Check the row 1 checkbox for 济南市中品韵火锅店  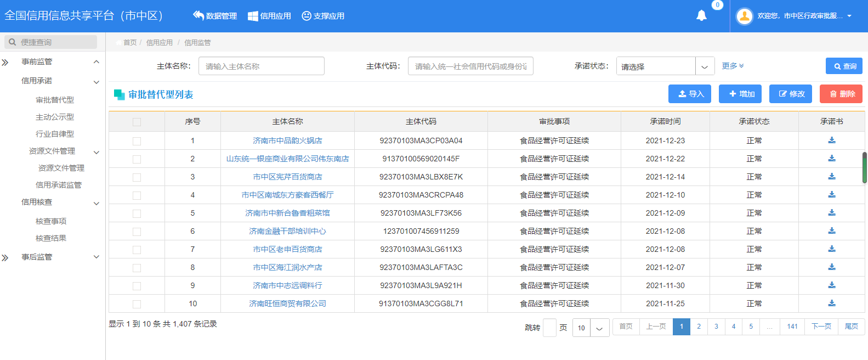(x=137, y=141)
